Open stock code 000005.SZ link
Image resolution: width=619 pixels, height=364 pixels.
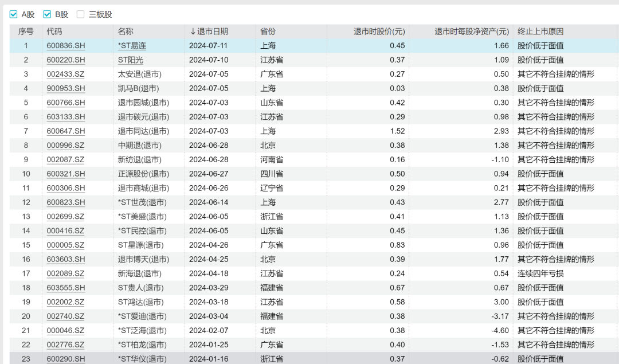tap(65, 245)
